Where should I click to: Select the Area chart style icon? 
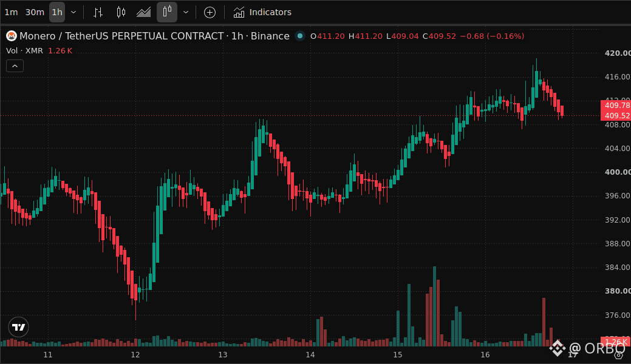[144, 12]
